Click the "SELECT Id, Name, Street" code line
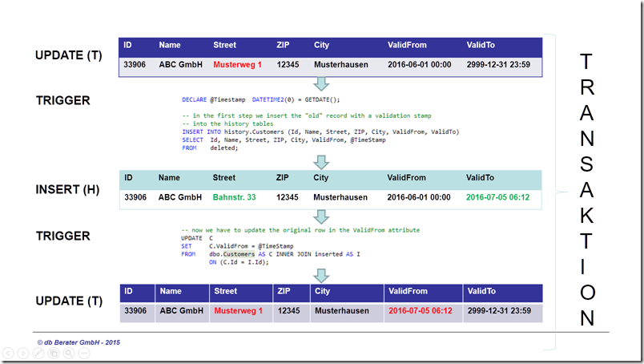This screenshot has height=364, width=644. point(284,140)
